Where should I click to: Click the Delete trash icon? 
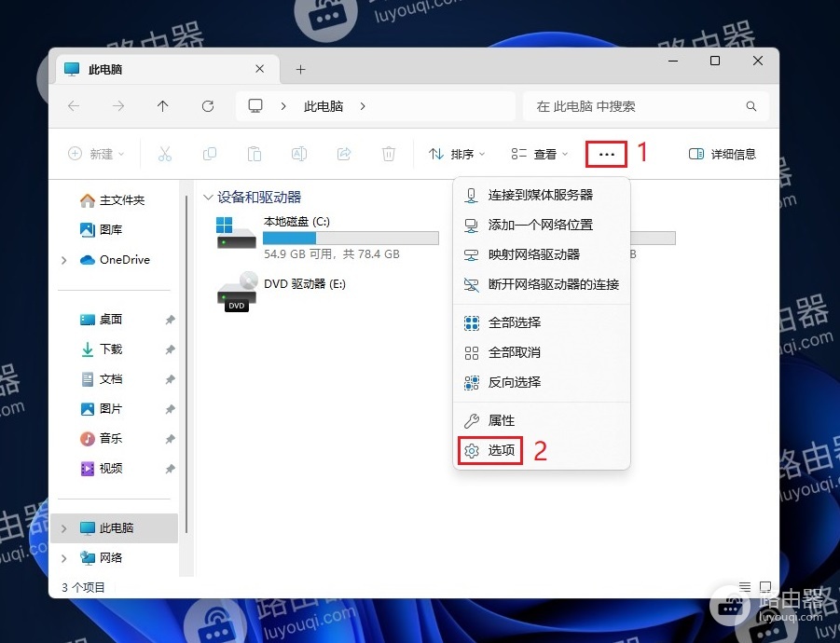[389, 154]
